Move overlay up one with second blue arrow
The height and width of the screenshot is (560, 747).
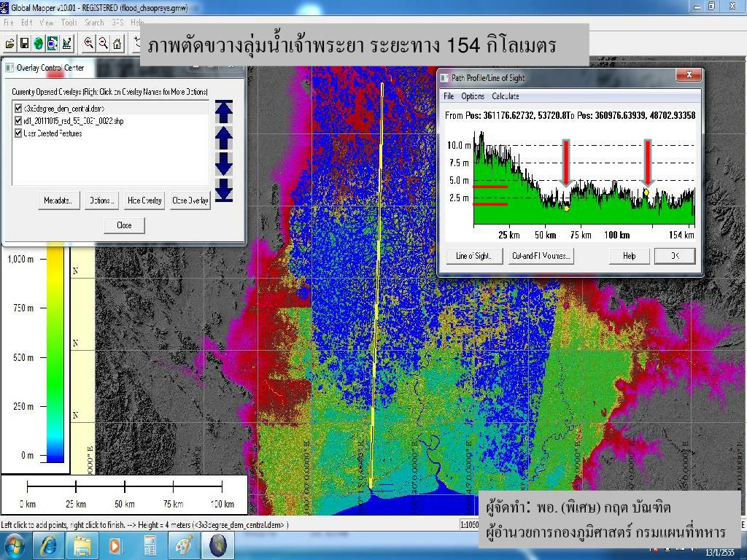[x=223, y=138]
